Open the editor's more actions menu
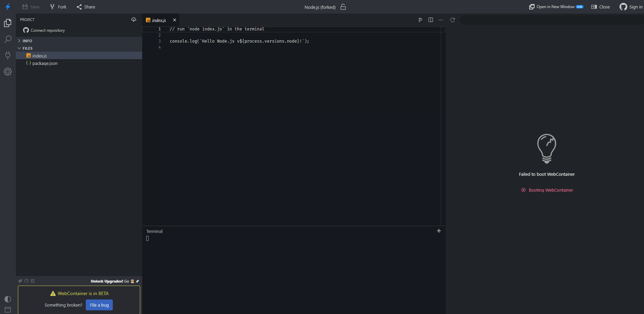644x314 pixels. pos(441,20)
